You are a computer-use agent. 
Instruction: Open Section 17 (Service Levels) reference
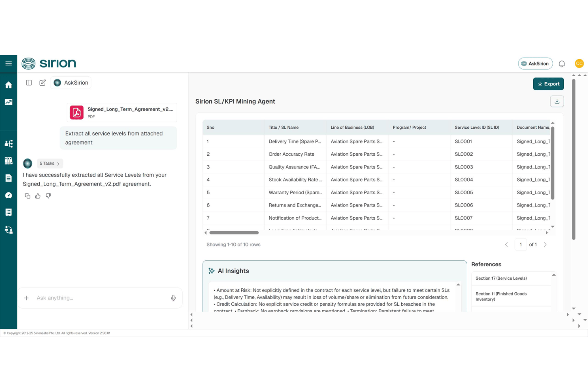(501, 278)
